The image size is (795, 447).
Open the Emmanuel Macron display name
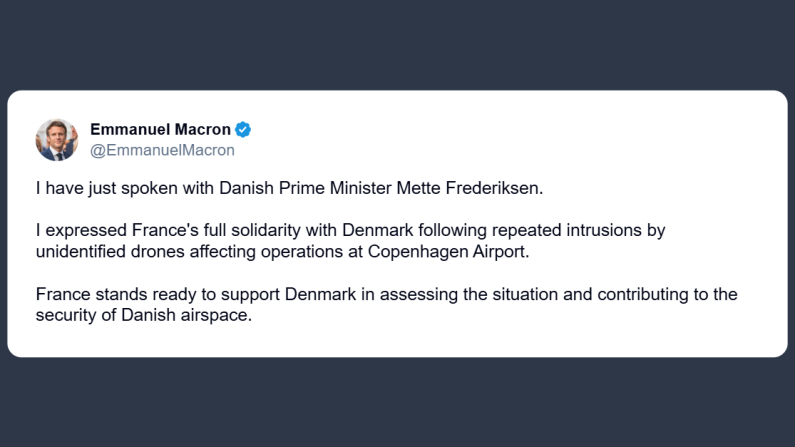point(160,129)
